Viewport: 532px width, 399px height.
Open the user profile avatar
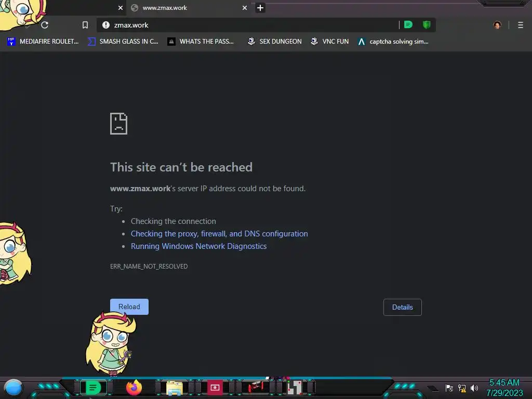pos(497,25)
